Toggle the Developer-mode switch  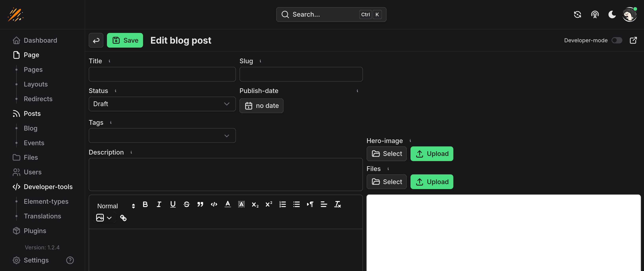(616, 40)
